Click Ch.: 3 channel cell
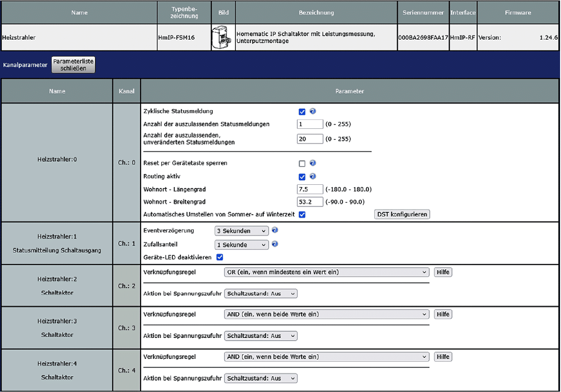Viewport: 561px width, 392px height. pyautogui.click(x=127, y=328)
